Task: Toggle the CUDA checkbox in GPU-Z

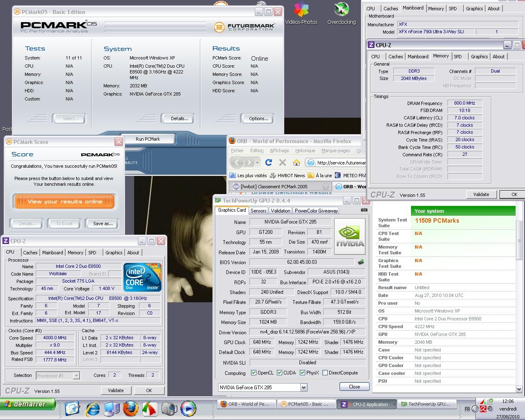Action: 279,373
